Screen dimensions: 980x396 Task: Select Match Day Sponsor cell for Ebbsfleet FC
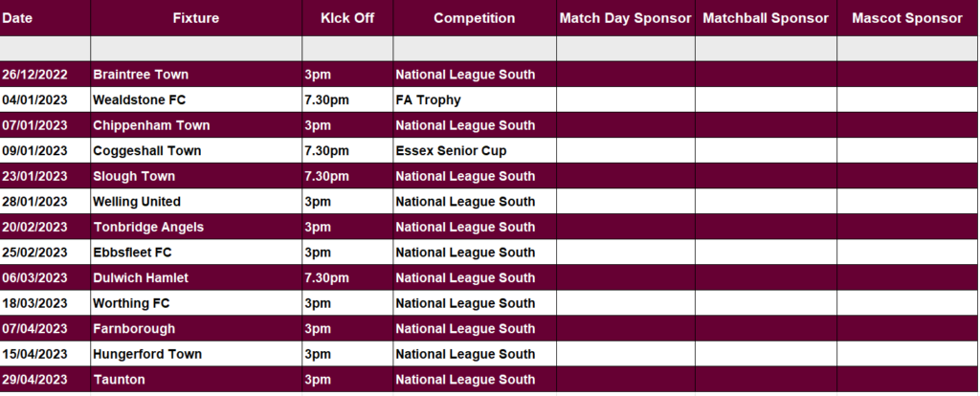tap(626, 253)
